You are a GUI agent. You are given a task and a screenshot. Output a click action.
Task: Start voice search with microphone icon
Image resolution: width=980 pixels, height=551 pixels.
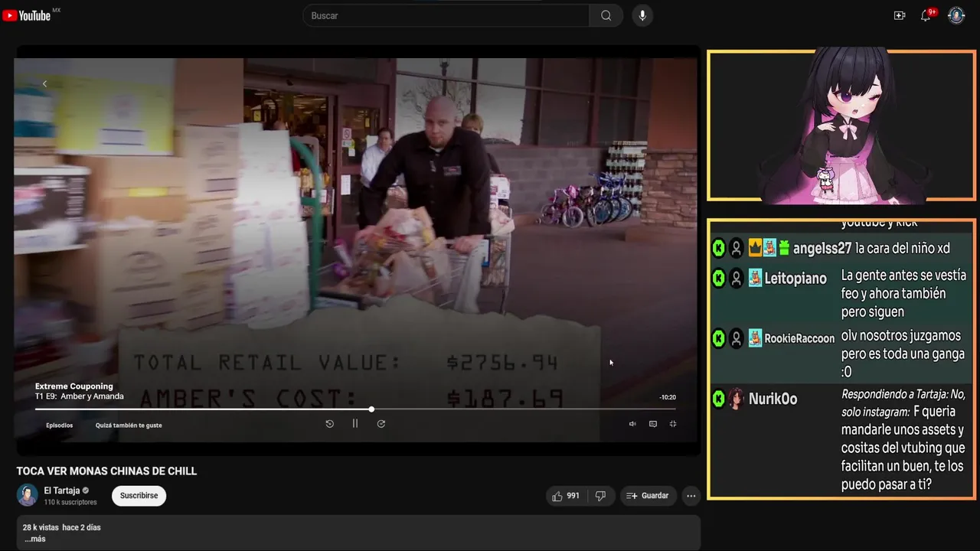(642, 15)
